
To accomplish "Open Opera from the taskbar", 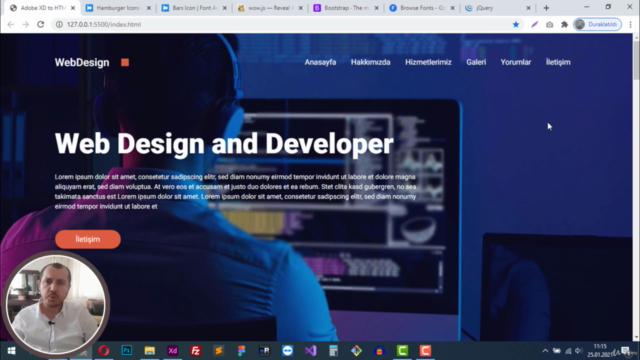I will [104, 351].
